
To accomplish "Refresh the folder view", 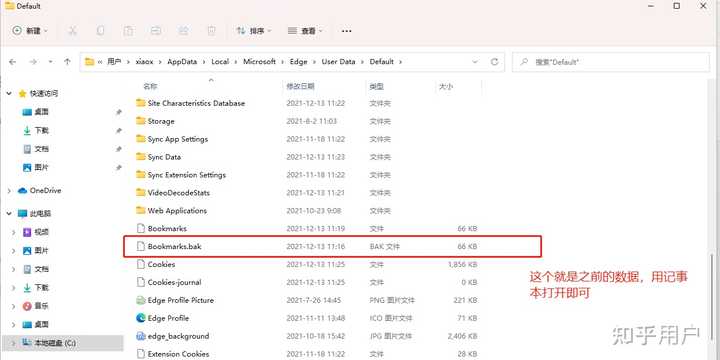I will coord(495,62).
